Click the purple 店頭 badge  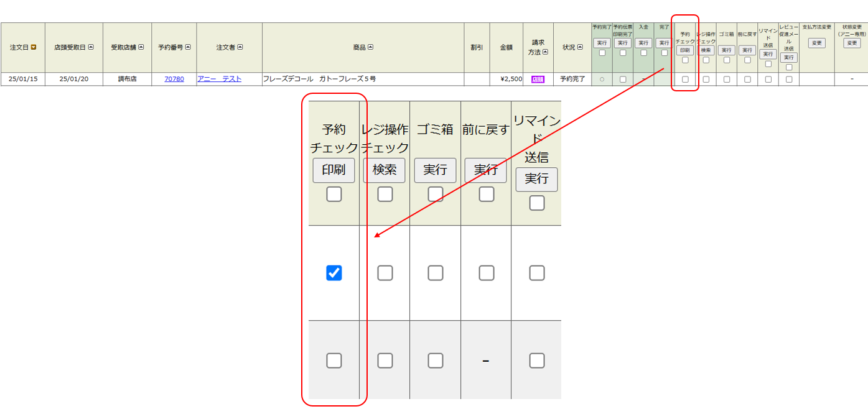pos(538,80)
